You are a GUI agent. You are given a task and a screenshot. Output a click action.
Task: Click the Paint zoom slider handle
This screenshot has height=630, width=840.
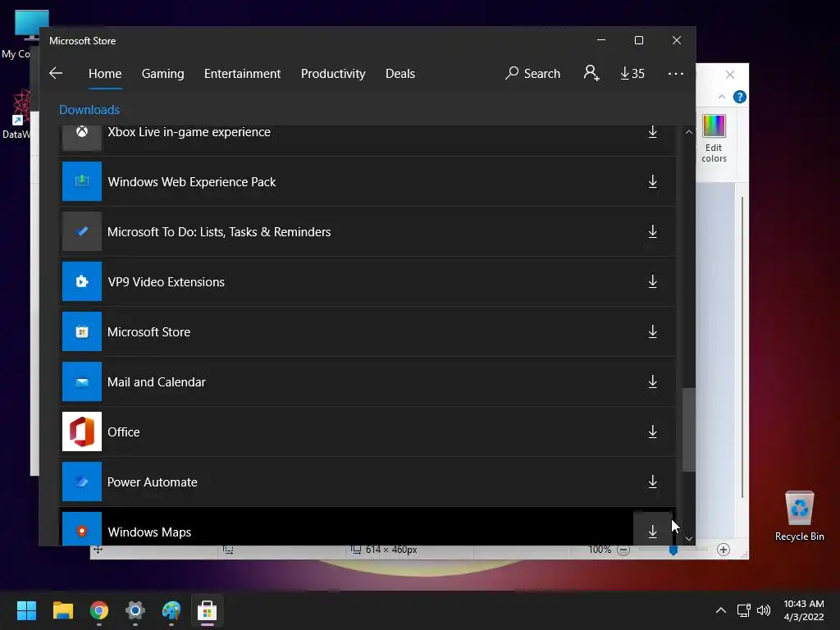(x=673, y=550)
